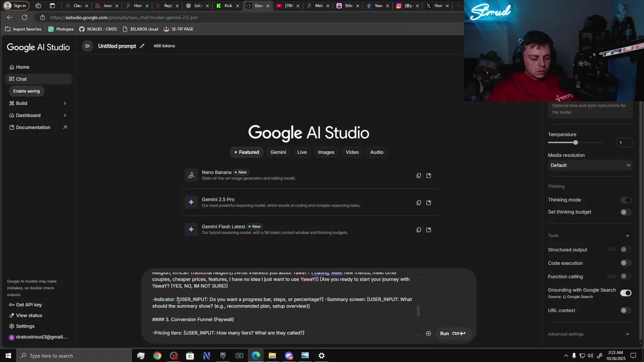Screen dimensions: 644x362
Task: Open Gemini Flash Latest model details icon
Action: click(429, 230)
